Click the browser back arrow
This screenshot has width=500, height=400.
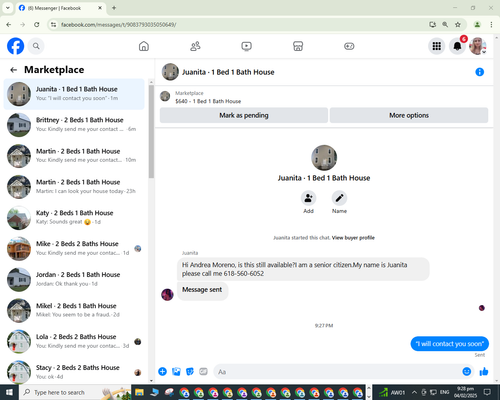[9, 24]
